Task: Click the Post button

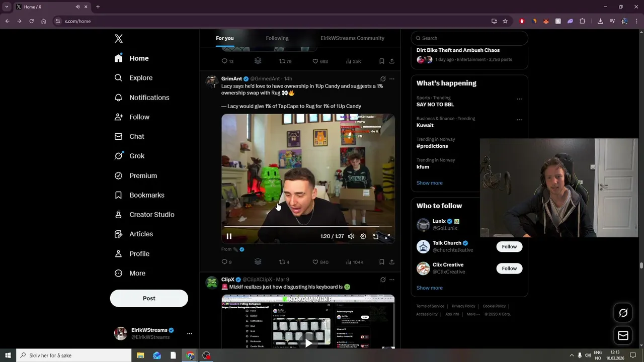Action: pos(149,298)
